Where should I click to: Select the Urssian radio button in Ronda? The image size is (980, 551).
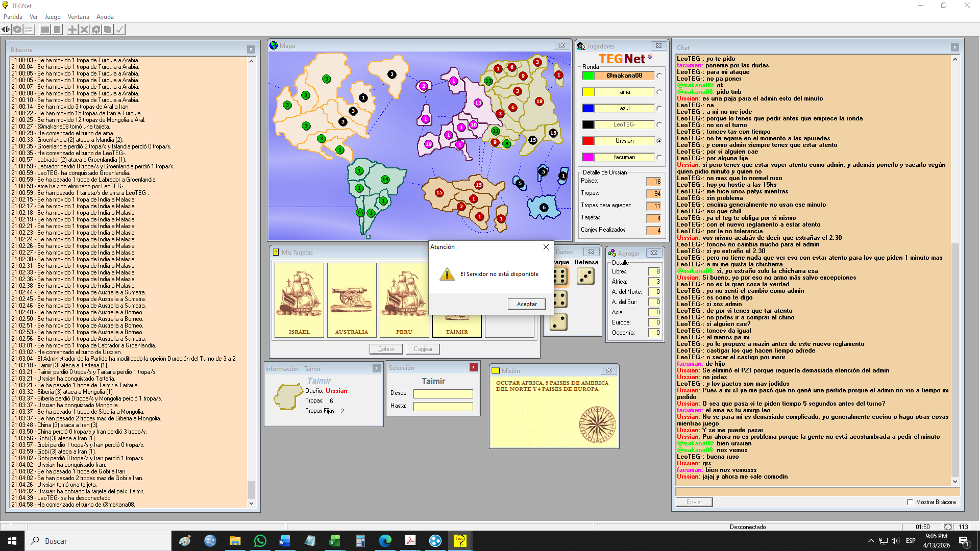659,141
